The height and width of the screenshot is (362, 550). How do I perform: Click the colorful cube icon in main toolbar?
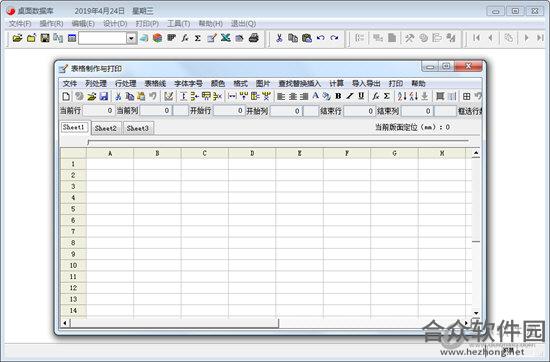(x=157, y=38)
